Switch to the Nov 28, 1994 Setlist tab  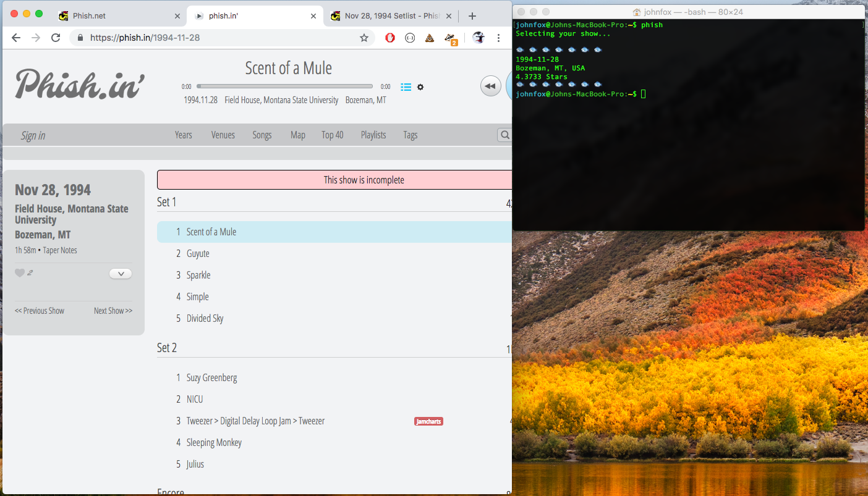(x=390, y=16)
